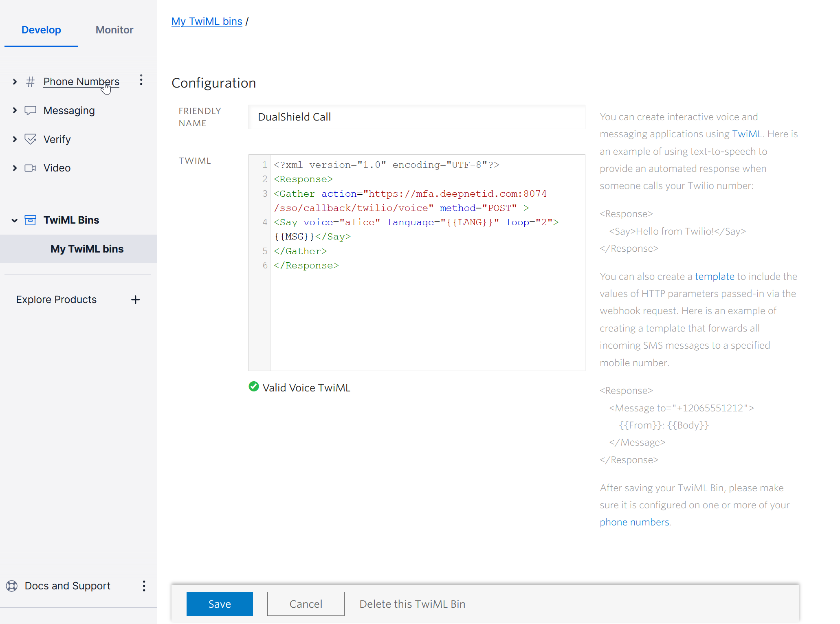Click Delete this TwiML Bin
This screenshot has height=624, width=840.
point(412,604)
